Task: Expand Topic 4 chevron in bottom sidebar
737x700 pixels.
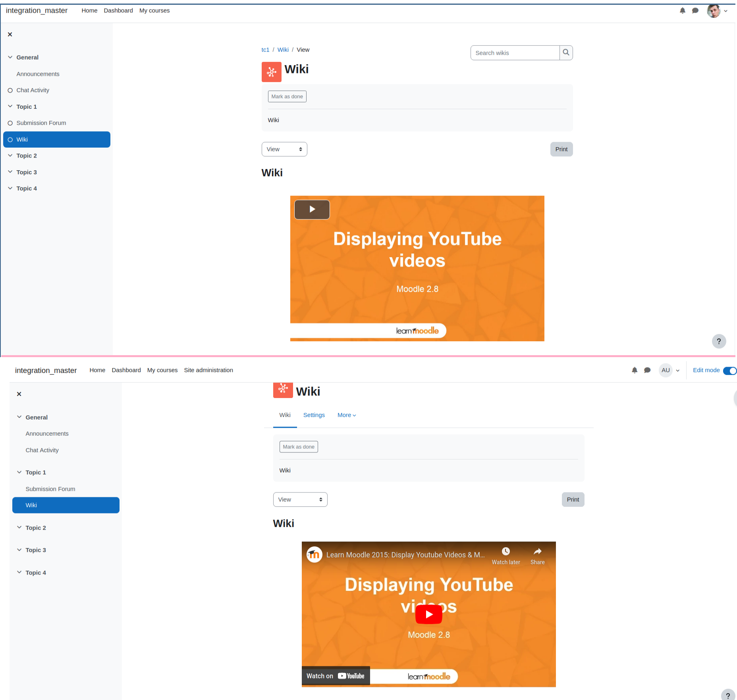Action: point(19,572)
